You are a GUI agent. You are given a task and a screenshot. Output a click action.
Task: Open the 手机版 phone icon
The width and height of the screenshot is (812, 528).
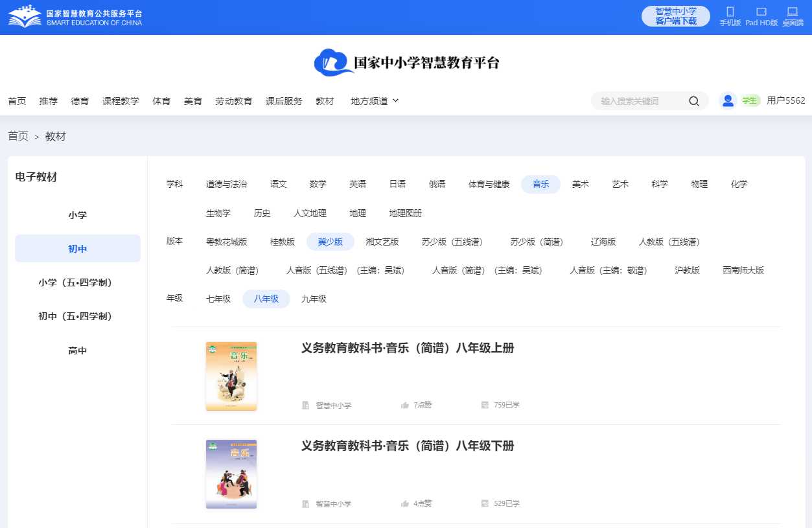point(730,12)
